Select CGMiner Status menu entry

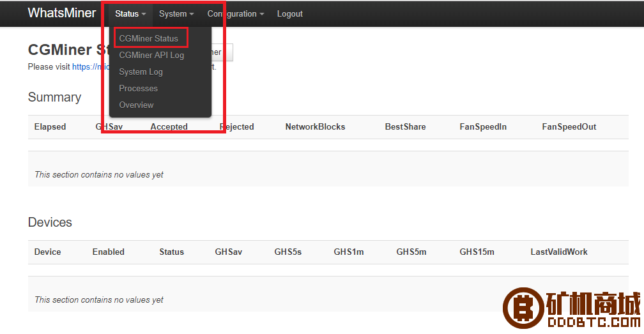149,38
